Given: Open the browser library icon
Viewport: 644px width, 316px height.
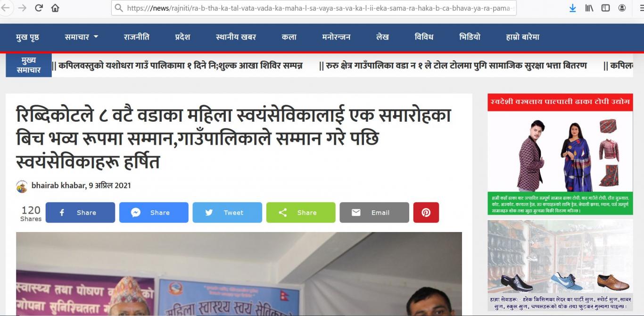Looking at the screenshot, I should (589, 8).
